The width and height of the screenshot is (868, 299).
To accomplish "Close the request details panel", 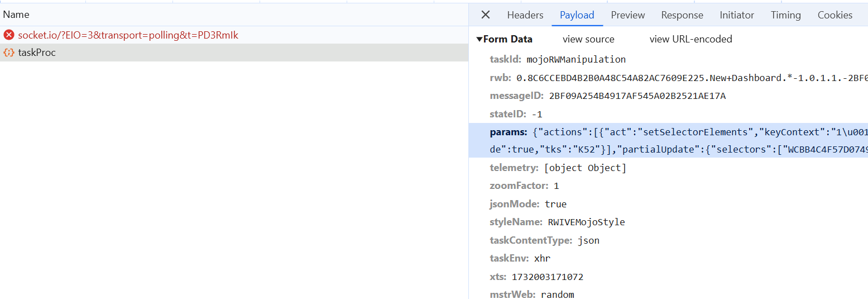I will [x=486, y=15].
